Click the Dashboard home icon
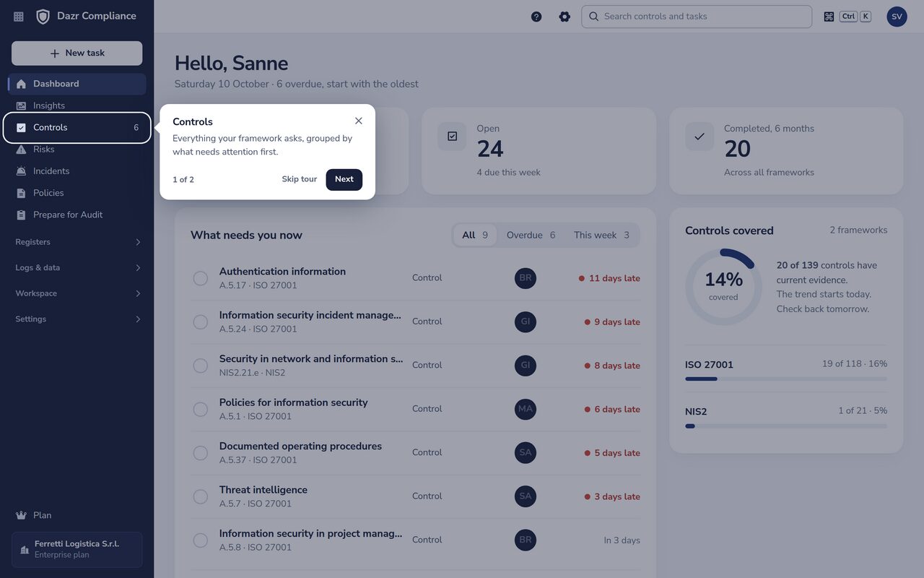The height and width of the screenshot is (578, 924). coord(21,84)
